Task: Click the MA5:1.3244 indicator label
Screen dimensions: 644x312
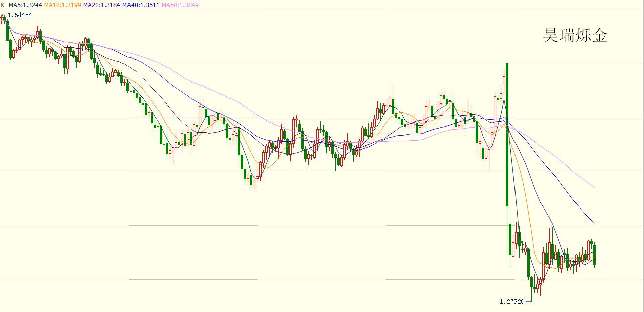Action: [x=25, y=5]
